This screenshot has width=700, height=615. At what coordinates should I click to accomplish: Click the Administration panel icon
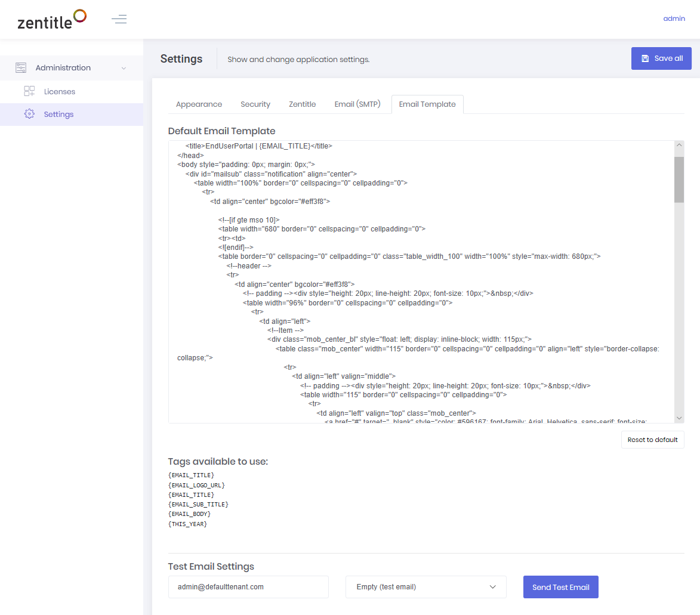21,68
